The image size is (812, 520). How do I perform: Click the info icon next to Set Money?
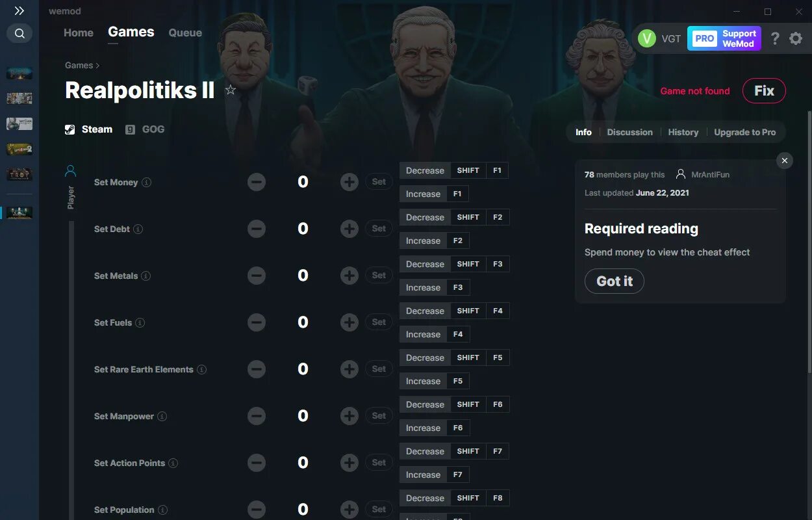147,183
